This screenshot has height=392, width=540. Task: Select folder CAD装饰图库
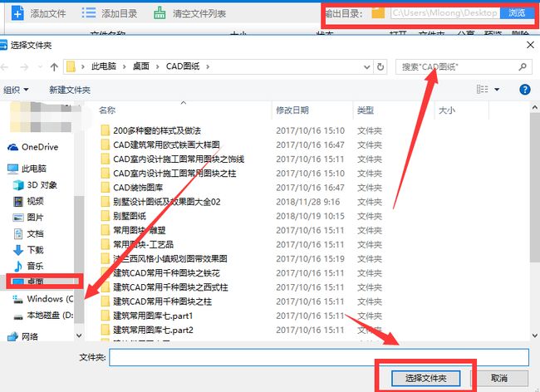132,188
